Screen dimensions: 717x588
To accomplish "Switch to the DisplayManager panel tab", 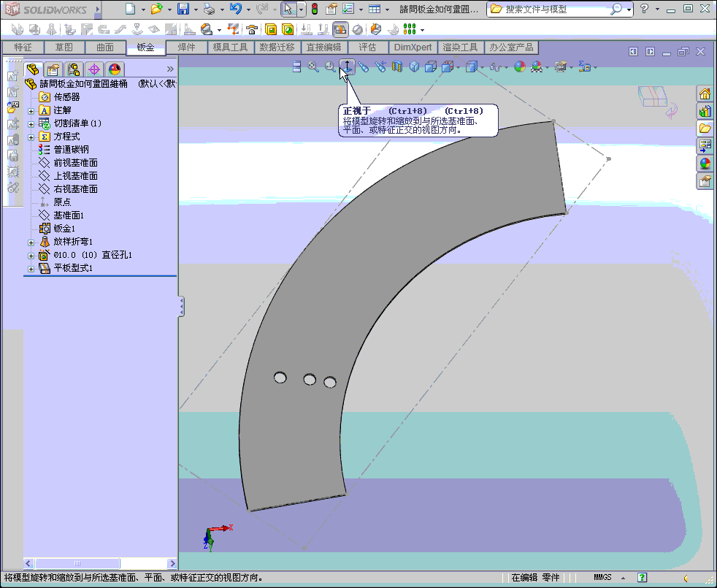I will click(x=115, y=69).
